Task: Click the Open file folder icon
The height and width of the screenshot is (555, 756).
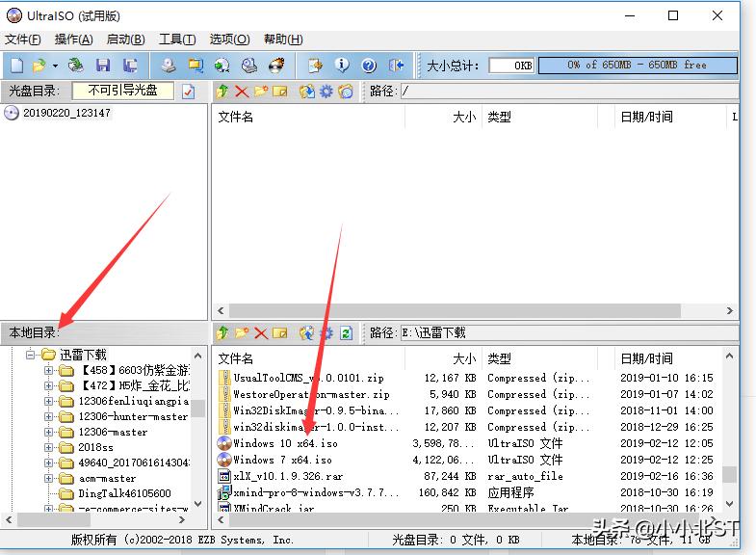Action: 39,66
